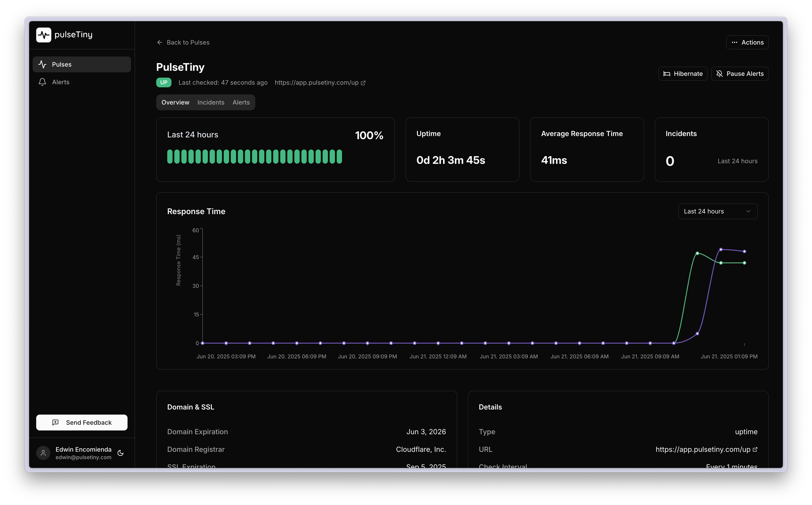Click the Response Time chart title
Image resolution: width=812 pixels, height=505 pixels.
[x=196, y=211]
